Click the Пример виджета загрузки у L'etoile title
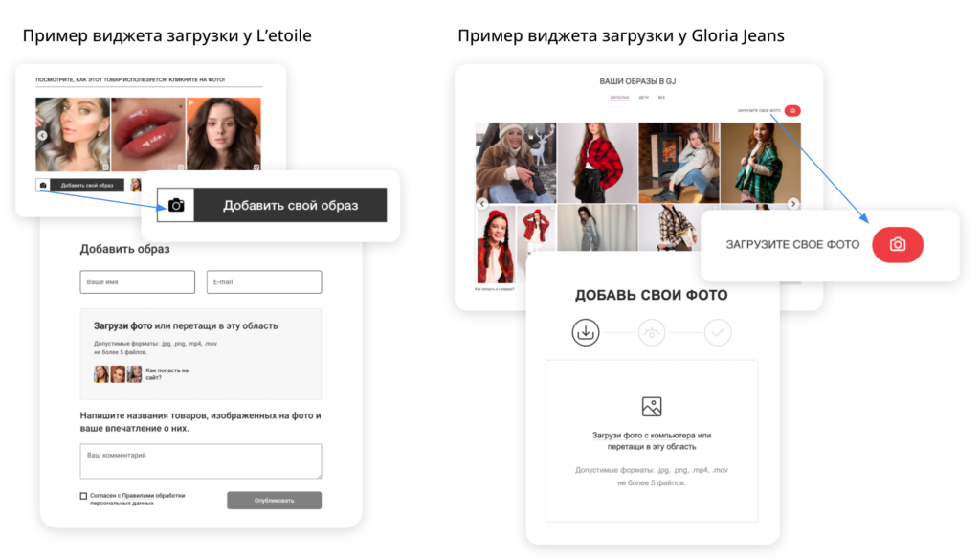 [x=167, y=35]
